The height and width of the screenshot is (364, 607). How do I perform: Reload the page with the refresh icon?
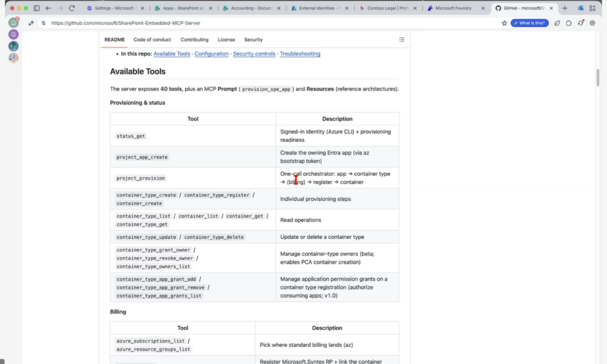tap(72, 8)
